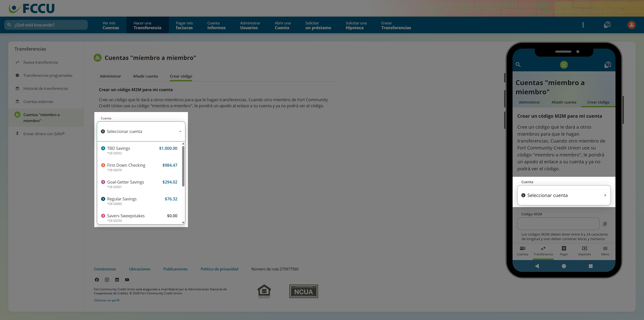Open Solicitar un préstamo menu
Screen dimensions: 644x320
[318, 25]
